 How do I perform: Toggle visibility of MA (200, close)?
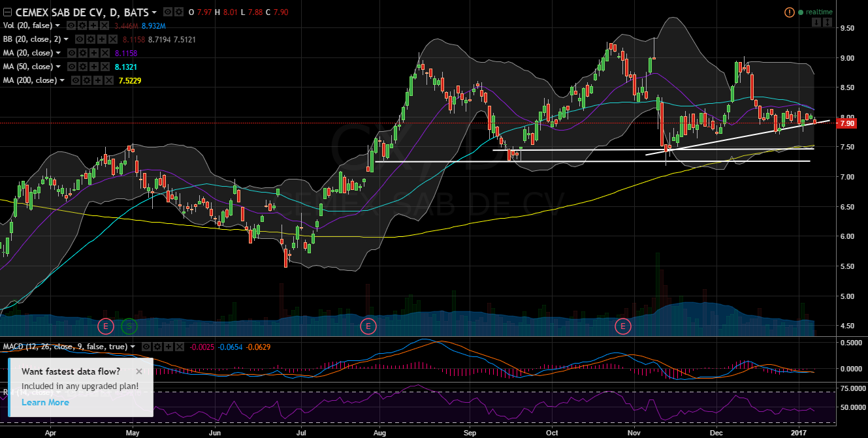pyautogui.click(x=77, y=80)
